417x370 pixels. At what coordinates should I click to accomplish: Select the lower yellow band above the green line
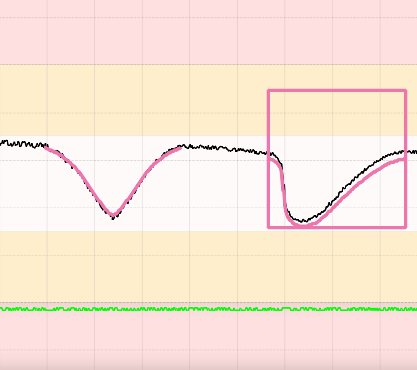208,267
